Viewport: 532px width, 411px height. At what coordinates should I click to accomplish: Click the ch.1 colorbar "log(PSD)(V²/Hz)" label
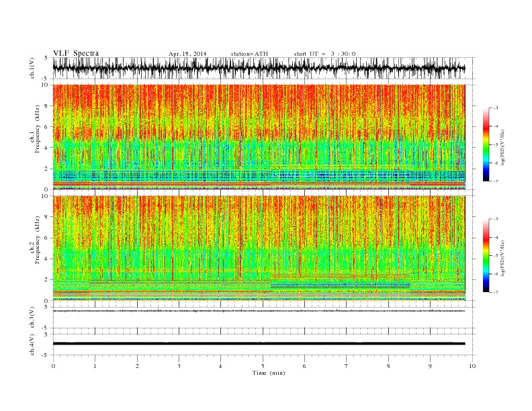502,147
